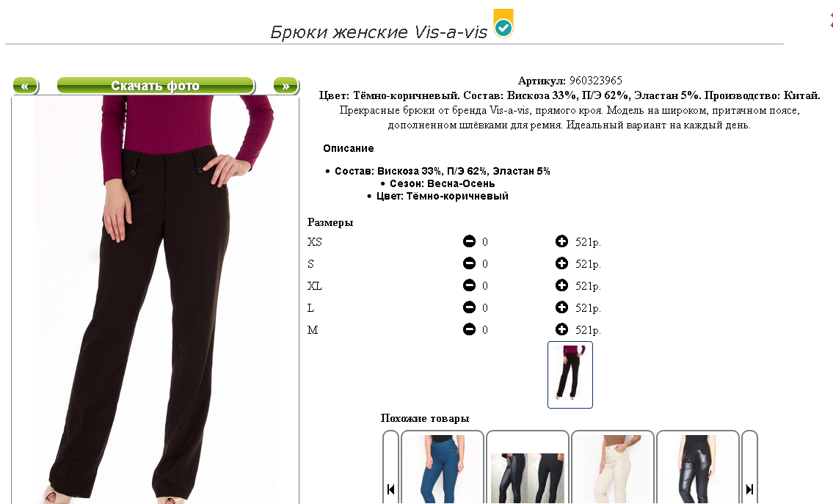Decrease size L quantity
Viewport: 833px width, 504px height.
[469, 307]
